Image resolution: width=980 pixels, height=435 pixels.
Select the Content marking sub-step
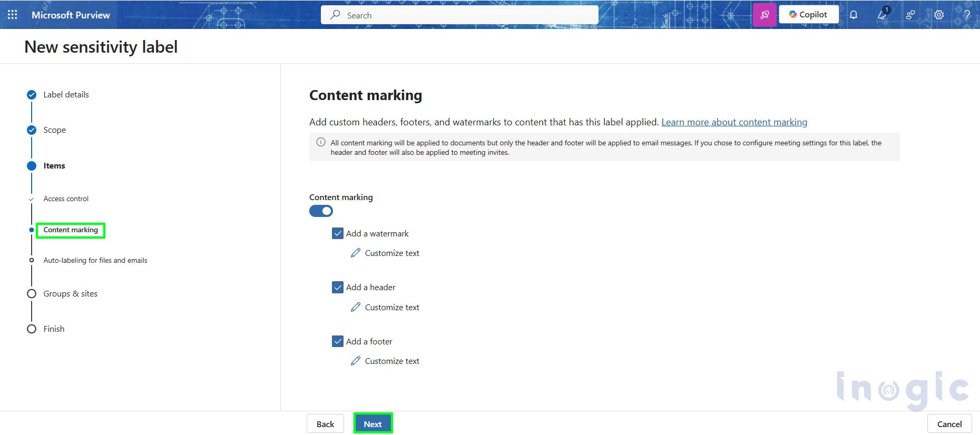point(71,230)
